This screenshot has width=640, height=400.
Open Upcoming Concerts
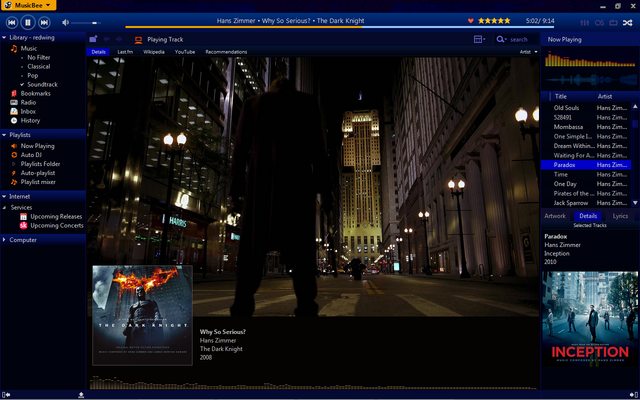[57, 225]
